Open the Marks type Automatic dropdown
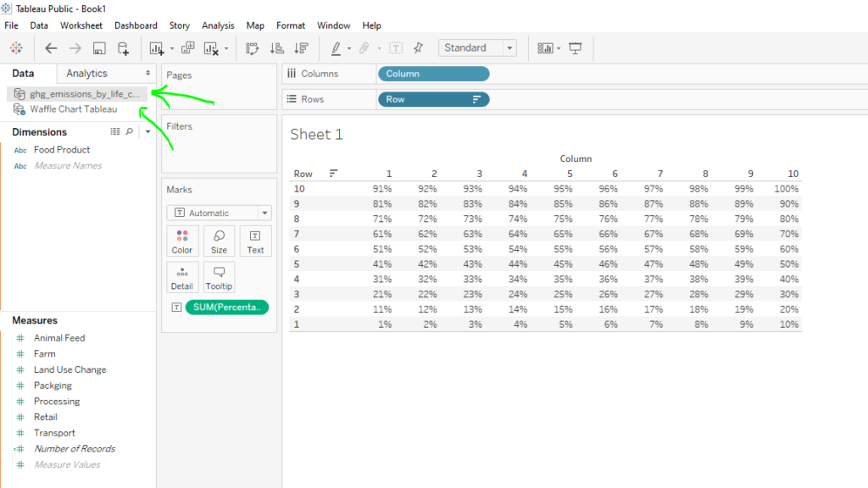 click(x=219, y=213)
